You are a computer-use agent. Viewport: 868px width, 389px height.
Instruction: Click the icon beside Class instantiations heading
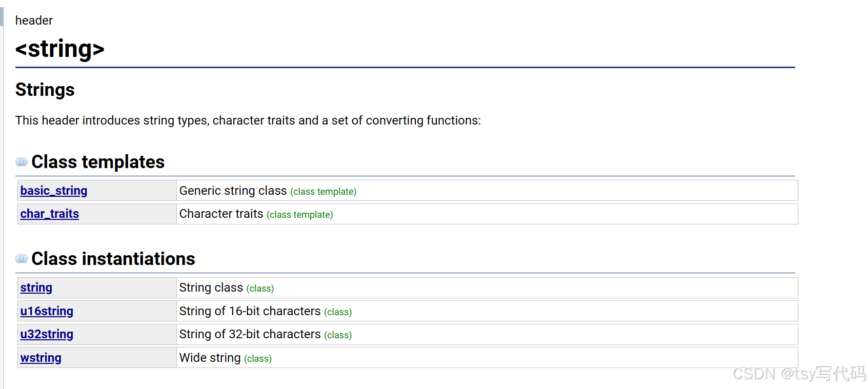point(22,259)
